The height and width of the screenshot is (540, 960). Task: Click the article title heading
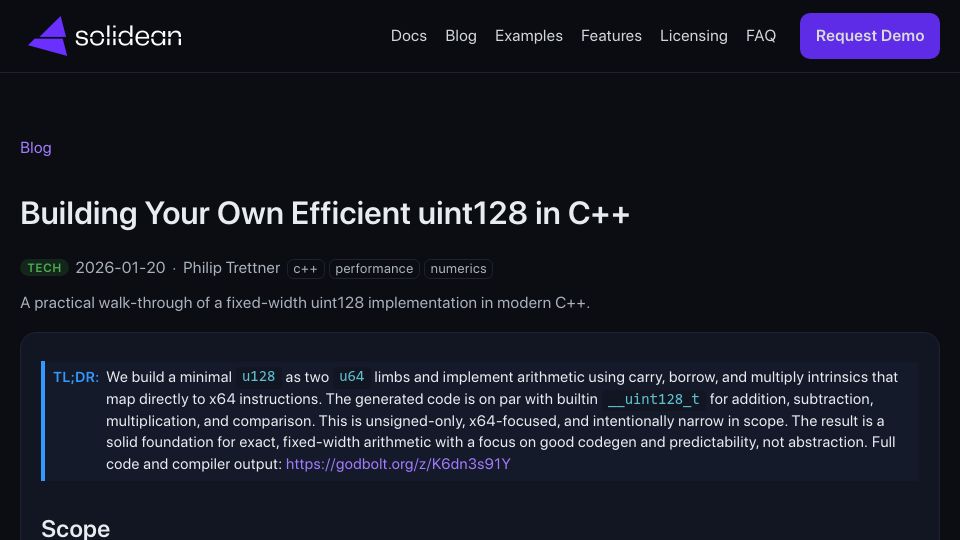pos(324,213)
